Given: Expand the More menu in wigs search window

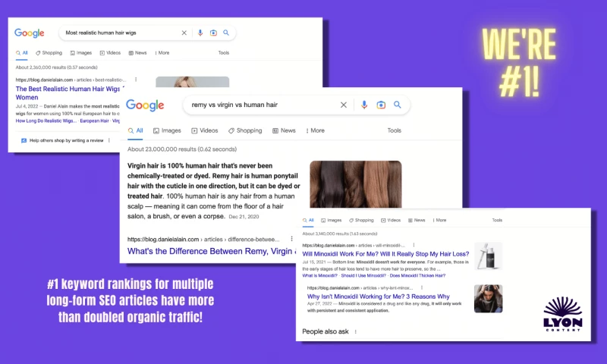Looking at the screenshot, I should pos(162,53).
